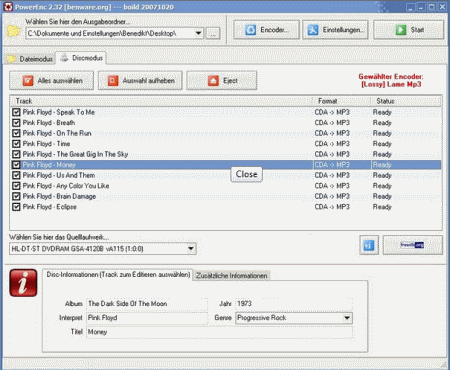
Task: Toggle checkbox for Us And Them
Action: (16, 175)
